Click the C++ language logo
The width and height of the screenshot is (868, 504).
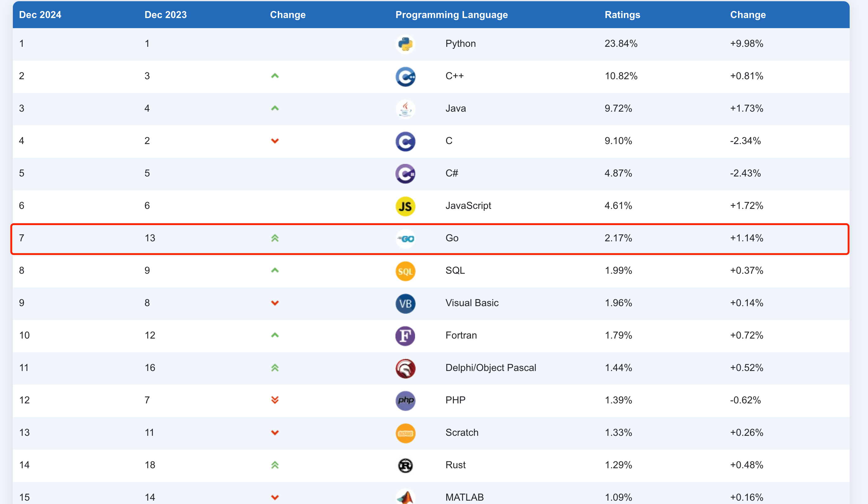(405, 76)
